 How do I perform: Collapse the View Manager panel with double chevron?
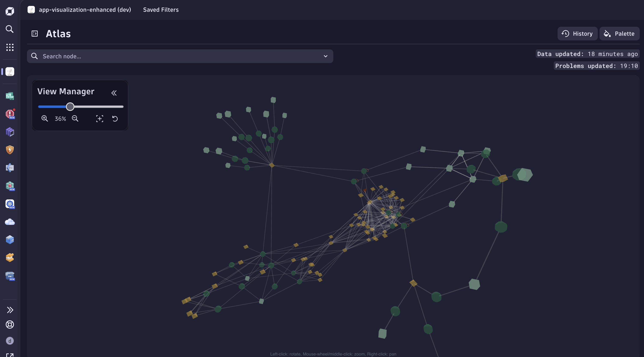tap(114, 93)
